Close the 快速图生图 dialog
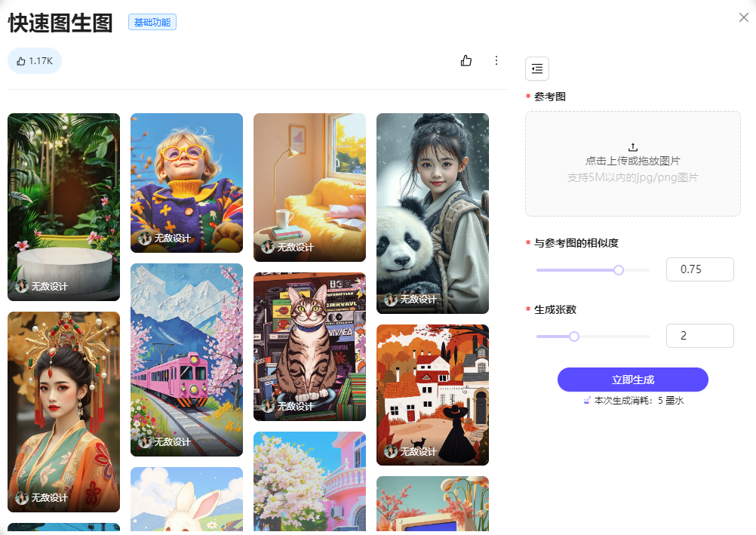 point(743,17)
